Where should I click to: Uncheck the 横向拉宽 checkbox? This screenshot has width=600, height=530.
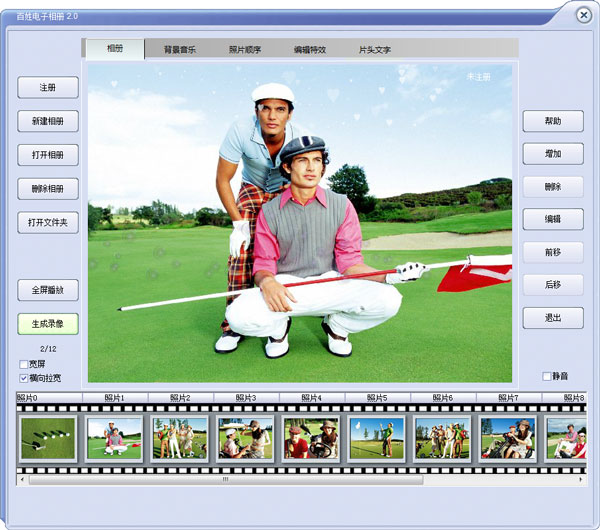click(24, 378)
